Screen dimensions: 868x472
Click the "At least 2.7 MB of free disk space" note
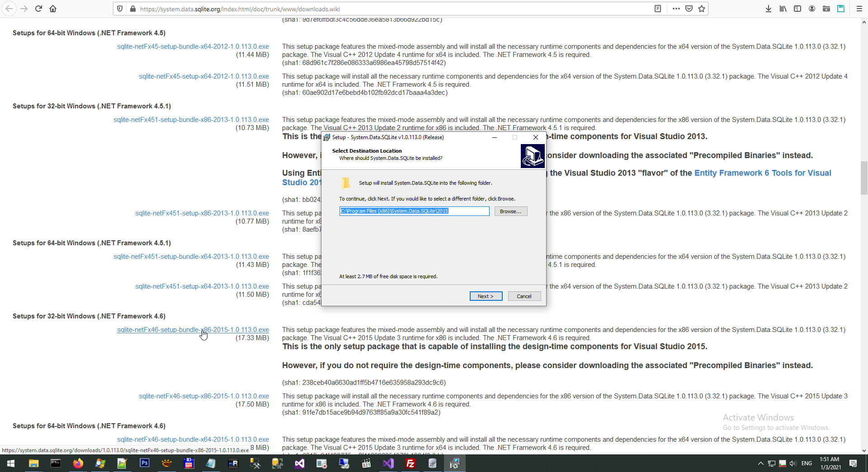[x=388, y=276]
